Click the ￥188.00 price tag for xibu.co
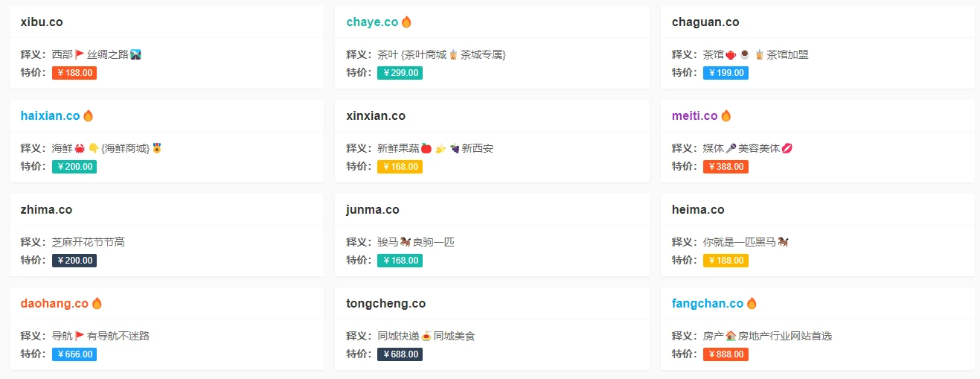Viewport: 980px width, 379px height. pos(74,73)
